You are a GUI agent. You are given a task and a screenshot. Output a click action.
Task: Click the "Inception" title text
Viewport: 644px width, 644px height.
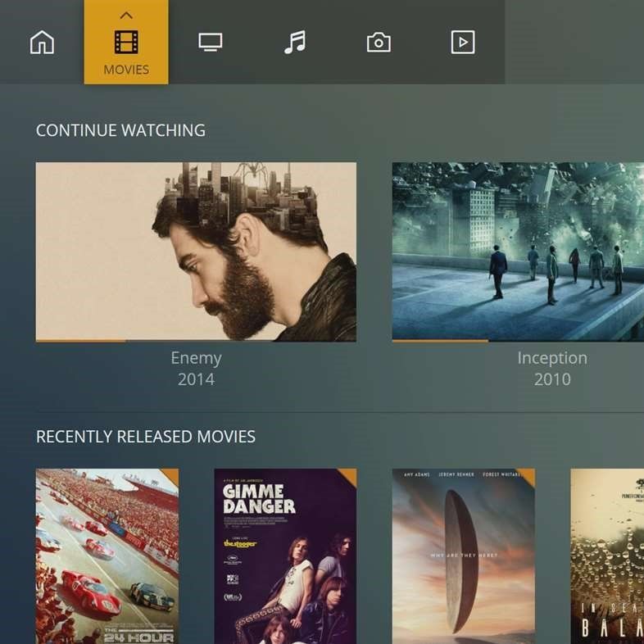(552, 358)
